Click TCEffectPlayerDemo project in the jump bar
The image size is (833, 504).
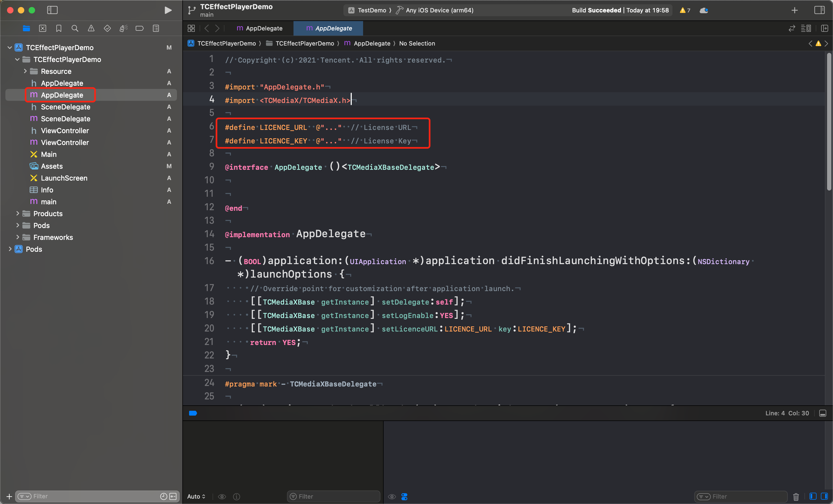pyautogui.click(x=222, y=43)
